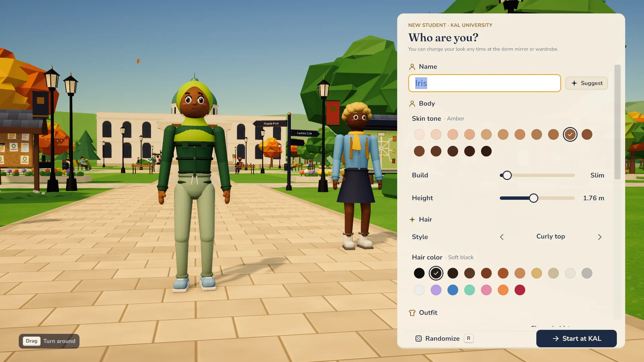Select white hair color swatch in second row
The height and width of the screenshot is (362, 644).
[x=419, y=290]
